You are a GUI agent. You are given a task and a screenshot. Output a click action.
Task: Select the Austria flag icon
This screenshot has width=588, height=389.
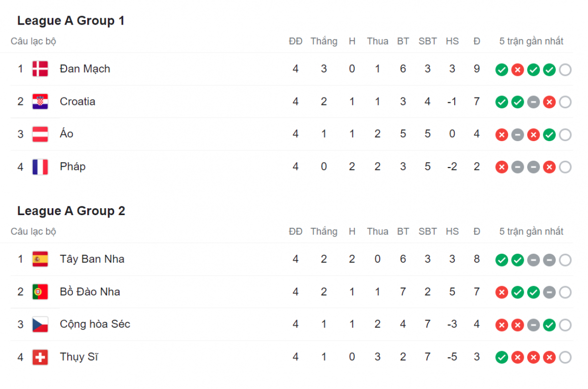click(40, 134)
